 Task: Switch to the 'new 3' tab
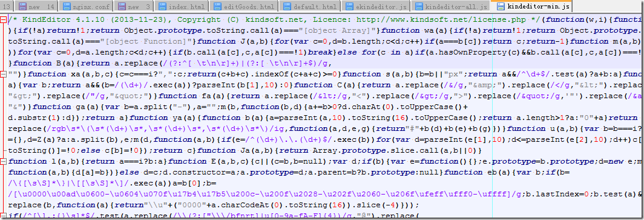(134, 7)
